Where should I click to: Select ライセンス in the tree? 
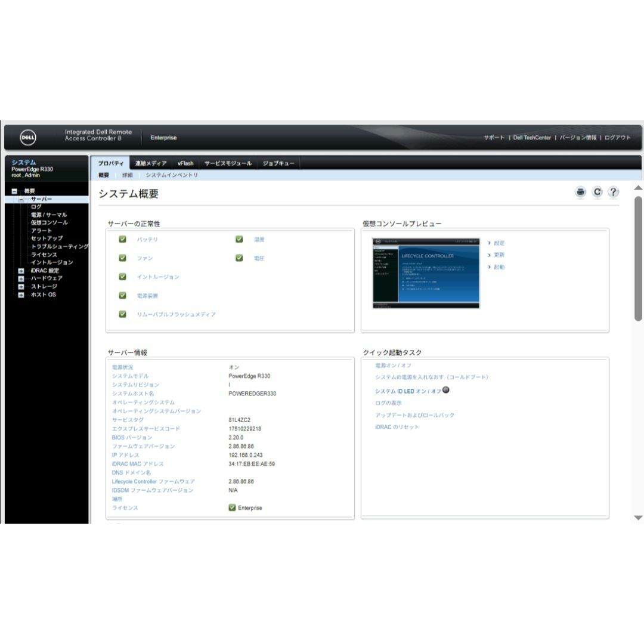tap(44, 255)
